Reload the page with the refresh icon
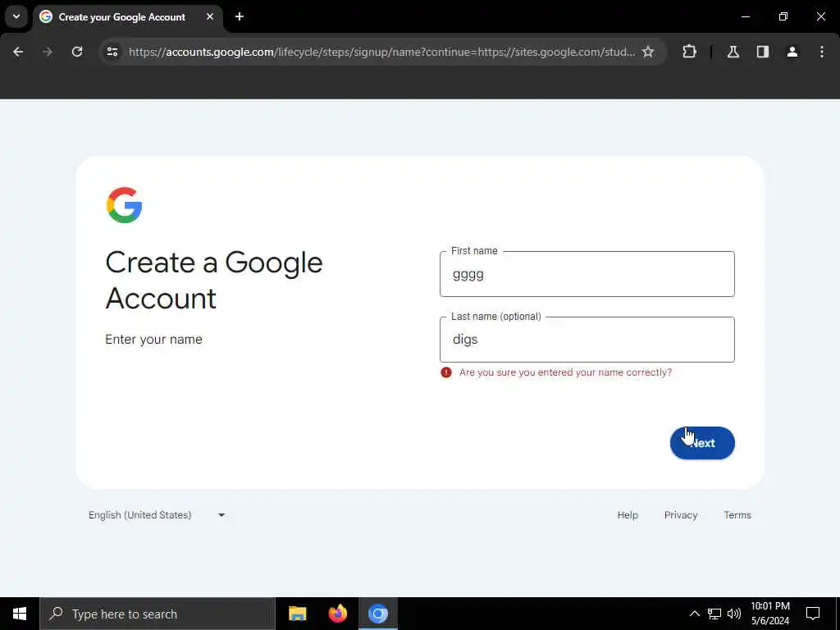 click(x=77, y=52)
